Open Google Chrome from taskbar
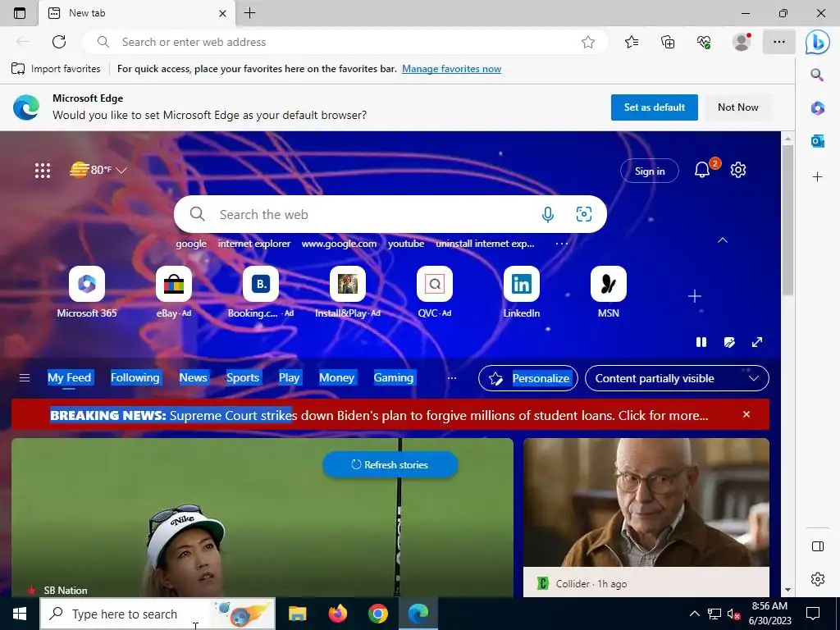 tap(377, 614)
